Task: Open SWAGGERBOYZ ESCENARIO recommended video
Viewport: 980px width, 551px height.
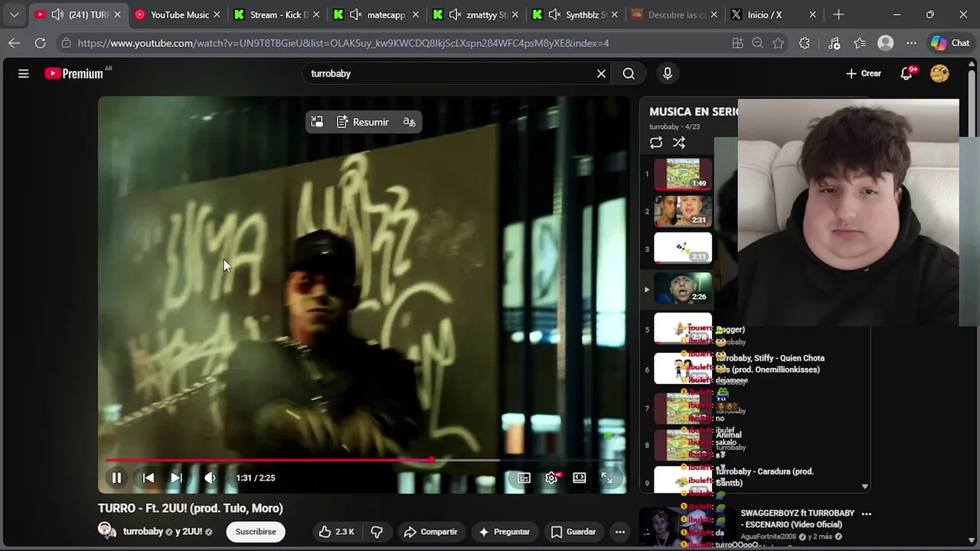Action: [x=797, y=519]
